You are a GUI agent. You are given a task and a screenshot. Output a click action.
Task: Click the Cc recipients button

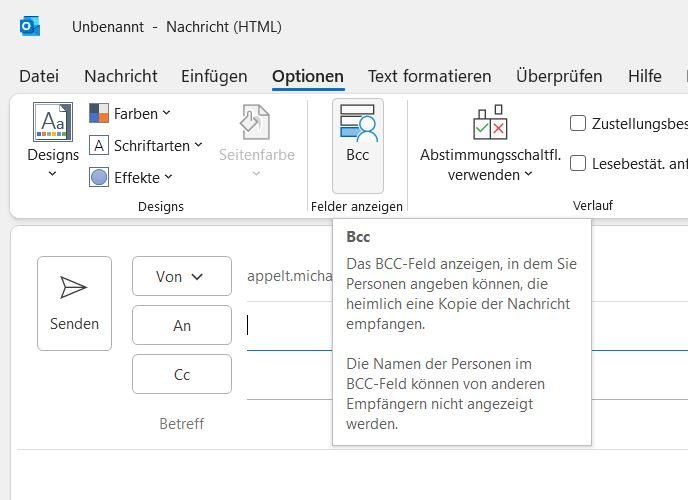[181, 374]
